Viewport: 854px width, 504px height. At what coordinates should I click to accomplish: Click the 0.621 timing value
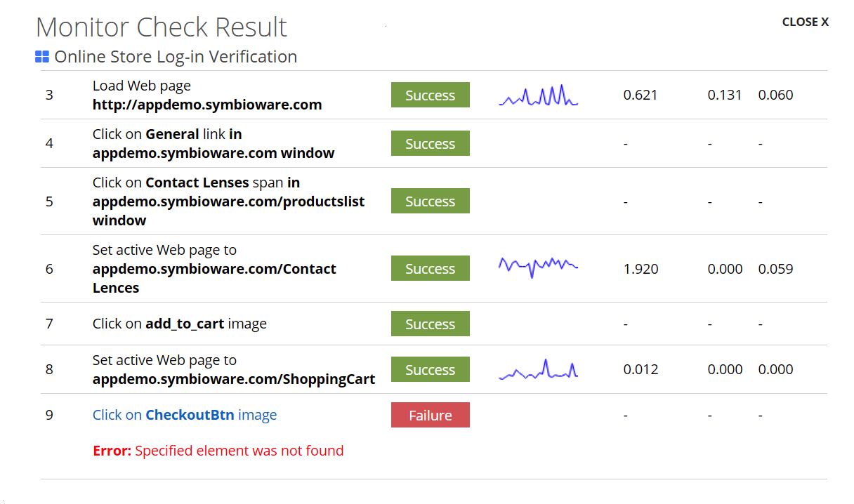(x=640, y=95)
